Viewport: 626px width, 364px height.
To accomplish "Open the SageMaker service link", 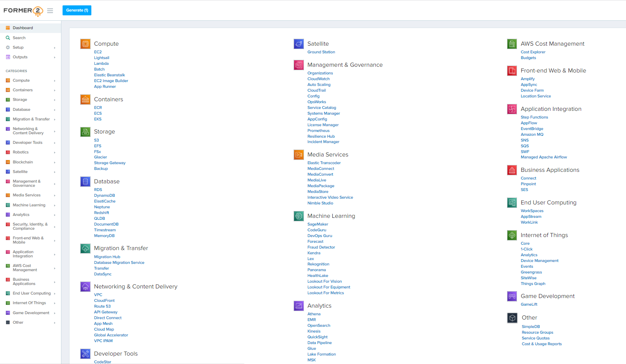I will coord(318,224).
